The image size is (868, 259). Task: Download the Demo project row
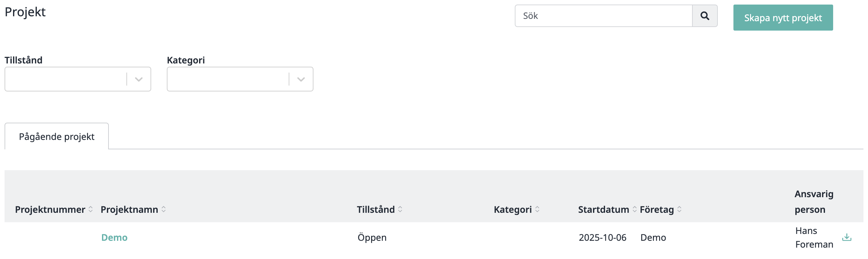click(x=846, y=238)
